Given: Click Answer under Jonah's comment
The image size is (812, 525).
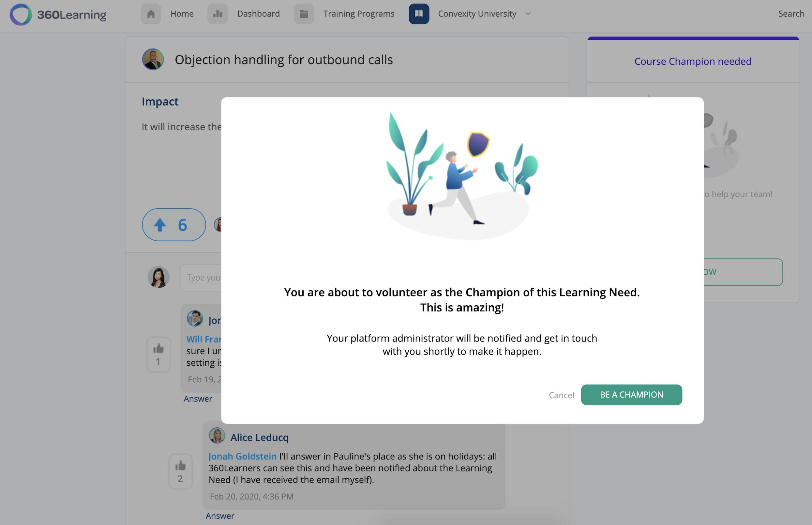Looking at the screenshot, I should pos(198,399).
